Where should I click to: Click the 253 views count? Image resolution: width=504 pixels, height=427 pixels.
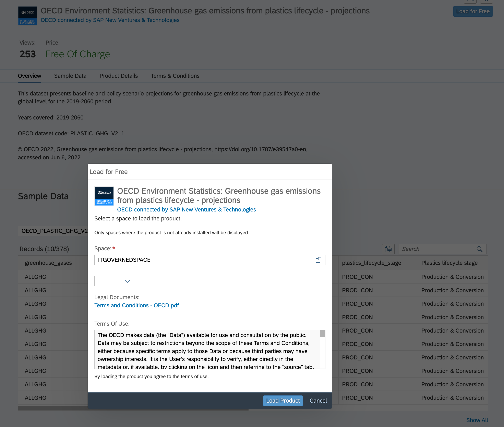tap(28, 54)
